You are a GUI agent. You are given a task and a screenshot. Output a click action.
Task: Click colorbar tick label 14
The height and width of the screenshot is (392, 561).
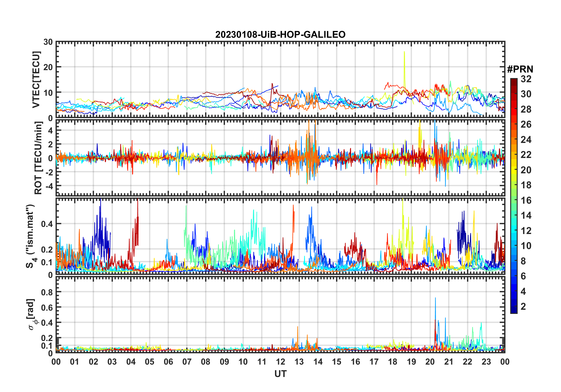tap(526, 215)
